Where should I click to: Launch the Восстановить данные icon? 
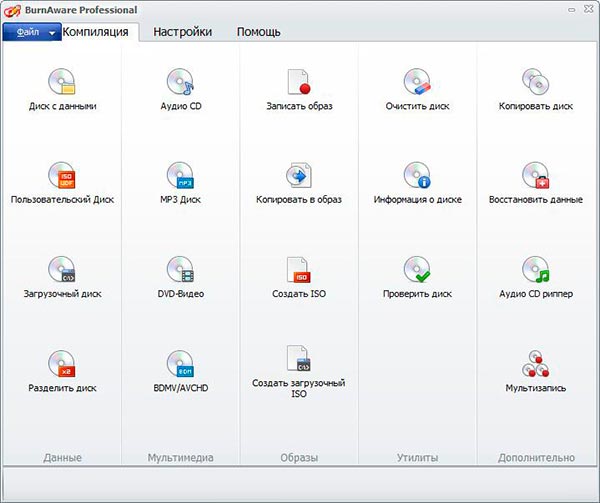click(x=536, y=175)
